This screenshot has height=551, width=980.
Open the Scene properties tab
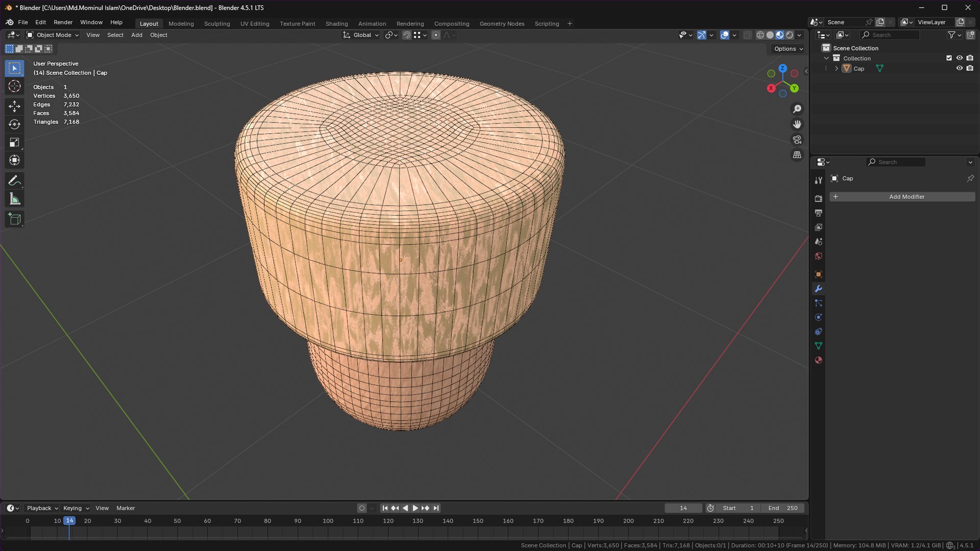pos(818,241)
